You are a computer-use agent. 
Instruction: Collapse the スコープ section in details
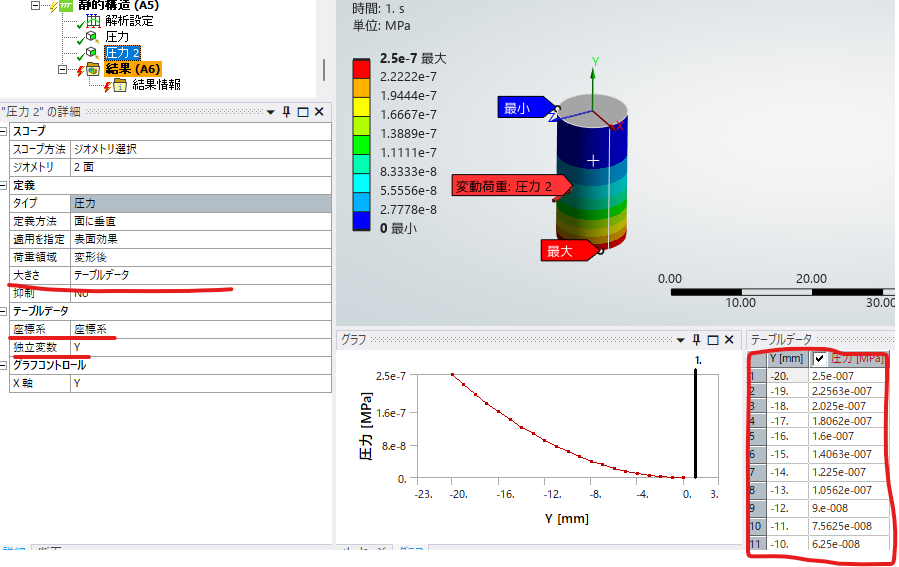tap(4, 131)
